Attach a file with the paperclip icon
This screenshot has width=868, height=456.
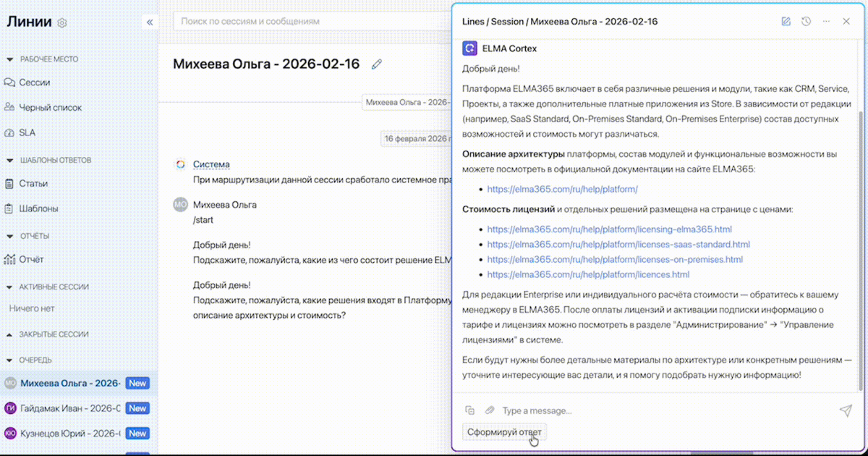pos(488,410)
